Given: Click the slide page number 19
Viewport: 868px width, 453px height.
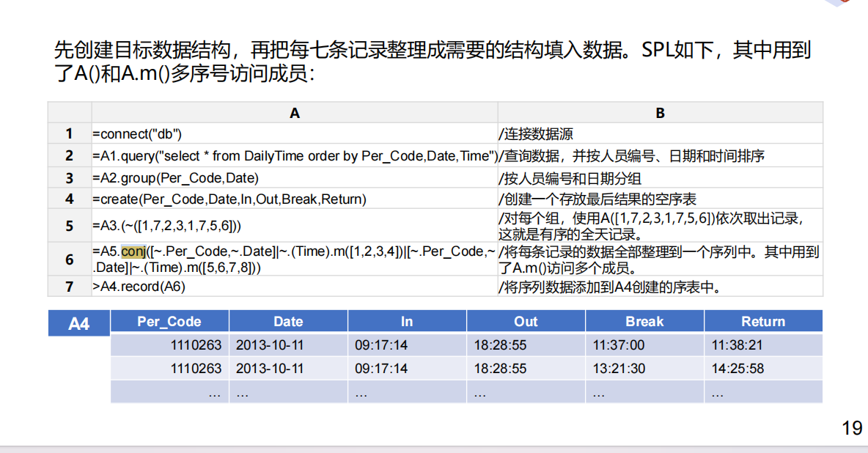Looking at the screenshot, I should coord(852,428).
